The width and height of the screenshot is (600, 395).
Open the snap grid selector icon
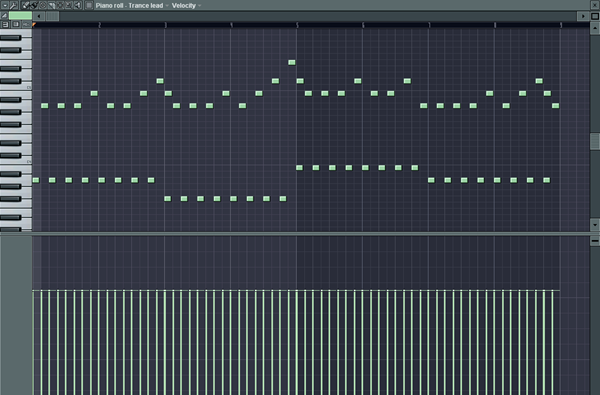click(x=89, y=5)
